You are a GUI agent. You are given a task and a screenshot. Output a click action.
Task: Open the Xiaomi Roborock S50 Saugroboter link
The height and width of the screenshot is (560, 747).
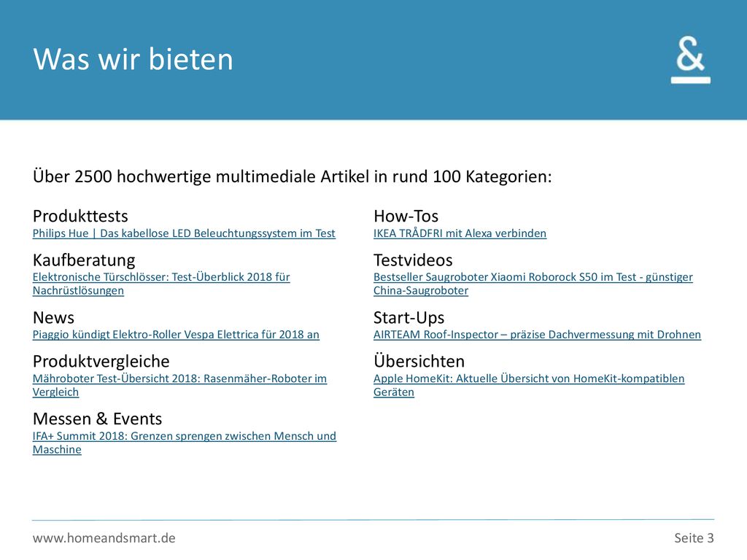pyautogui.click(x=533, y=284)
